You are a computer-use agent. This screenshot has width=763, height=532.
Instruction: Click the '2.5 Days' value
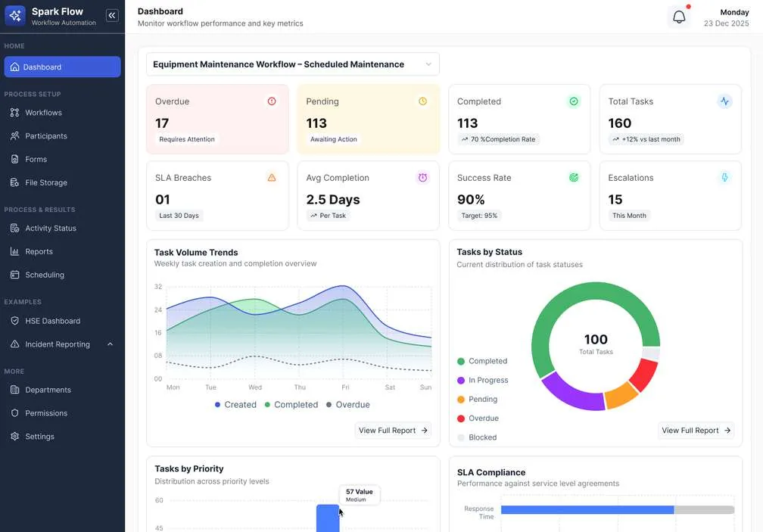click(x=333, y=199)
